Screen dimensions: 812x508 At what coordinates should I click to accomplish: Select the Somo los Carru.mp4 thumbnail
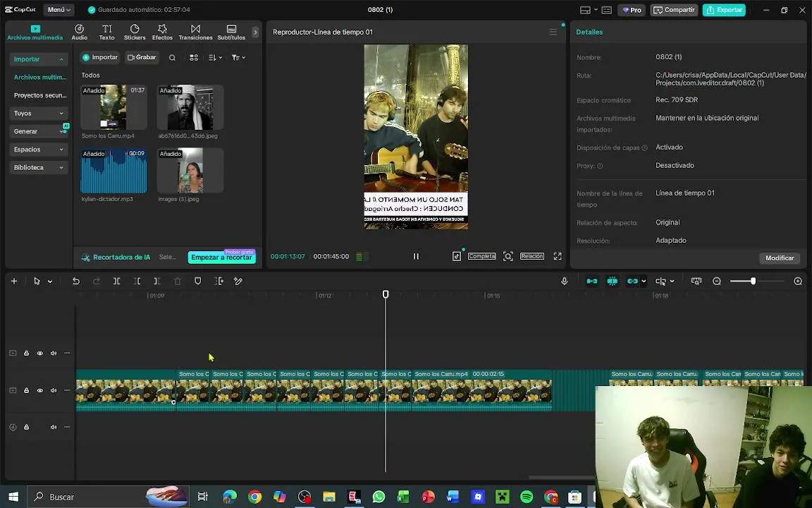tap(113, 107)
